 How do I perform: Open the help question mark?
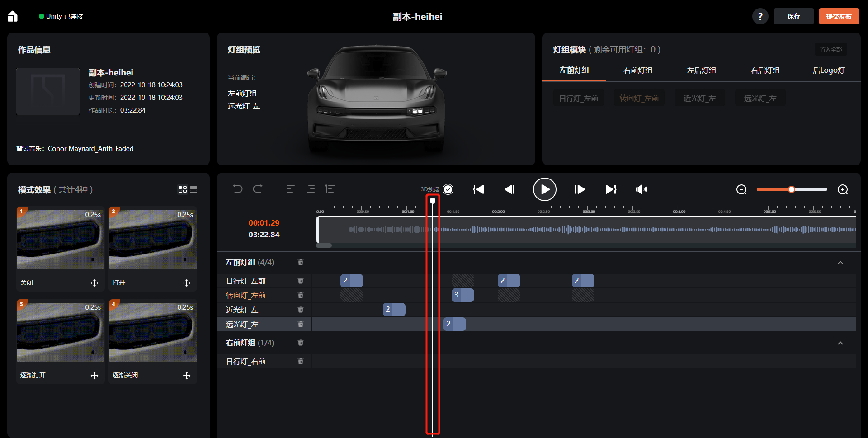760,16
